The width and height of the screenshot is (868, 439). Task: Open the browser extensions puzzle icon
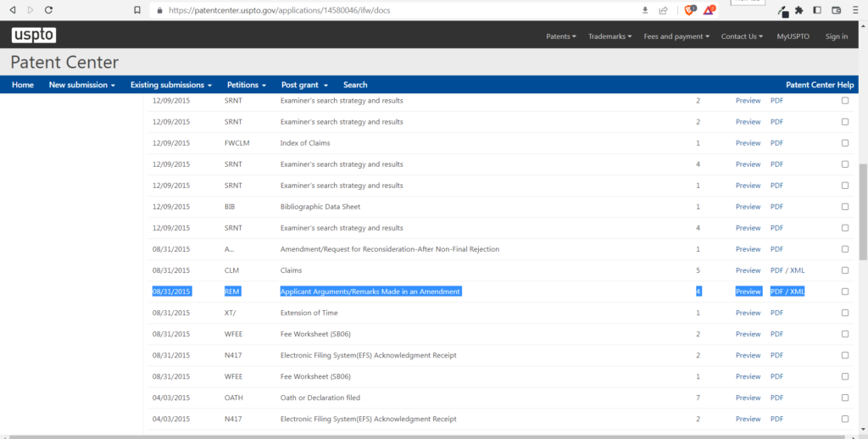pyautogui.click(x=798, y=10)
